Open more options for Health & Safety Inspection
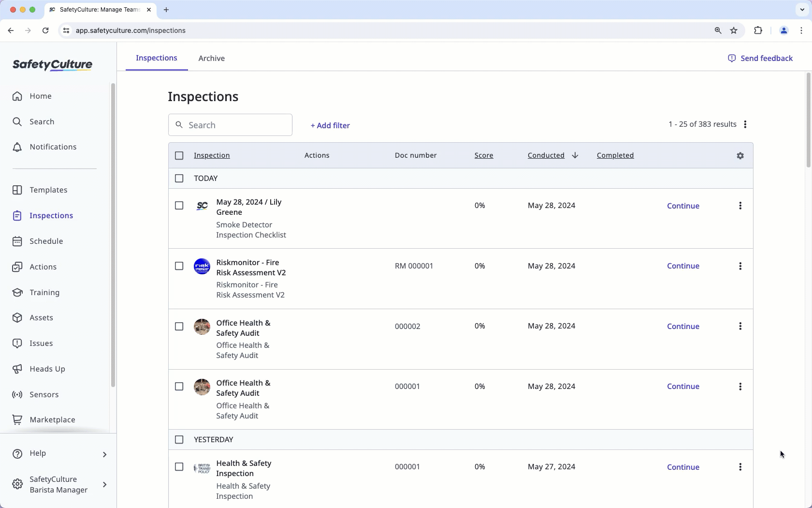 coord(740,467)
